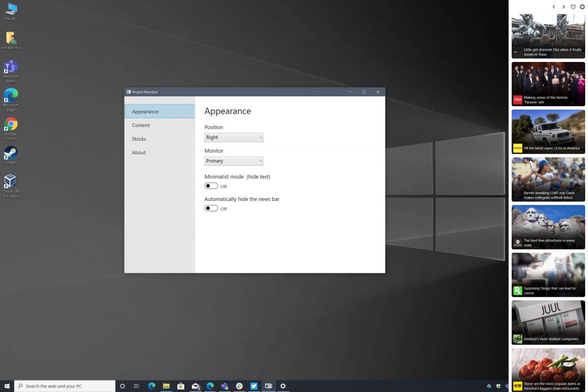Open Oracle VM VirtualBox desktop icon

pyautogui.click(x=10, y=181)
